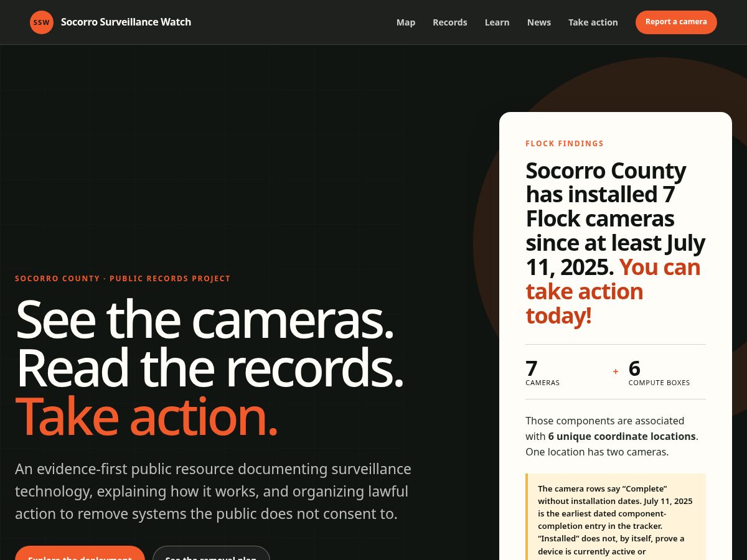This screenshot has width=747, height=560.
Task: Click the Report a camera button
Action: coord(676,22)
